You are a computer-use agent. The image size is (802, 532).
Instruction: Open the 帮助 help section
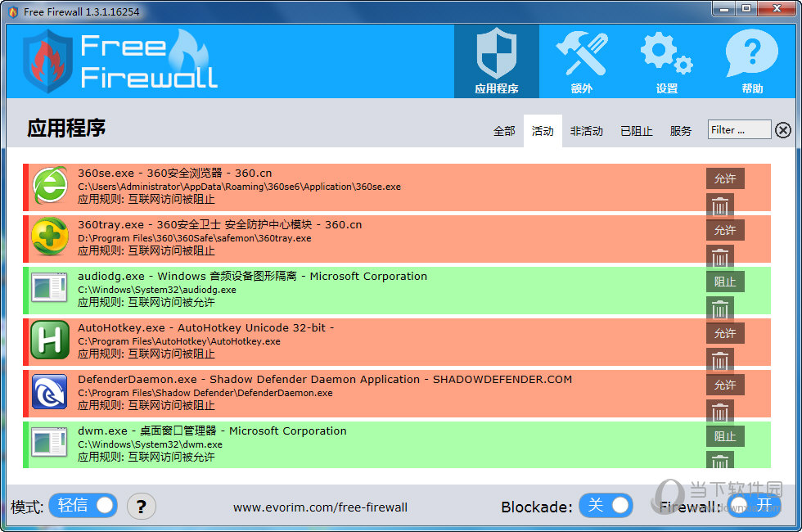coord(752,61)
